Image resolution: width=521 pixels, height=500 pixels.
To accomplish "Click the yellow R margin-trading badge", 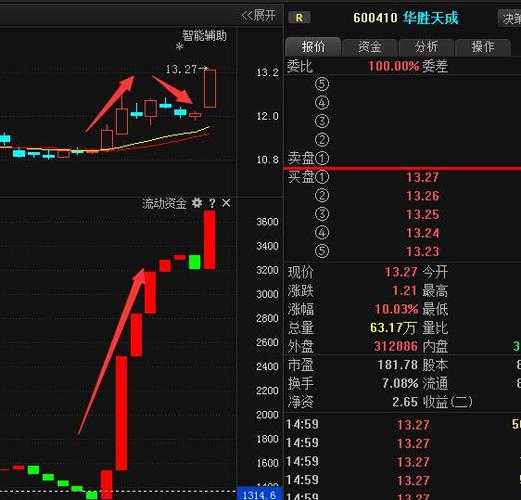I will 299,18.
